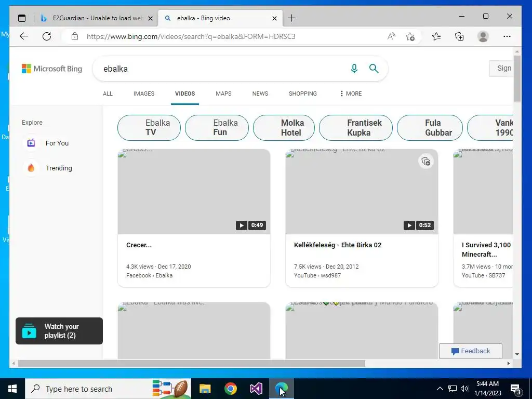Click the Crecer video thumbnail

(x=194, y=192)
